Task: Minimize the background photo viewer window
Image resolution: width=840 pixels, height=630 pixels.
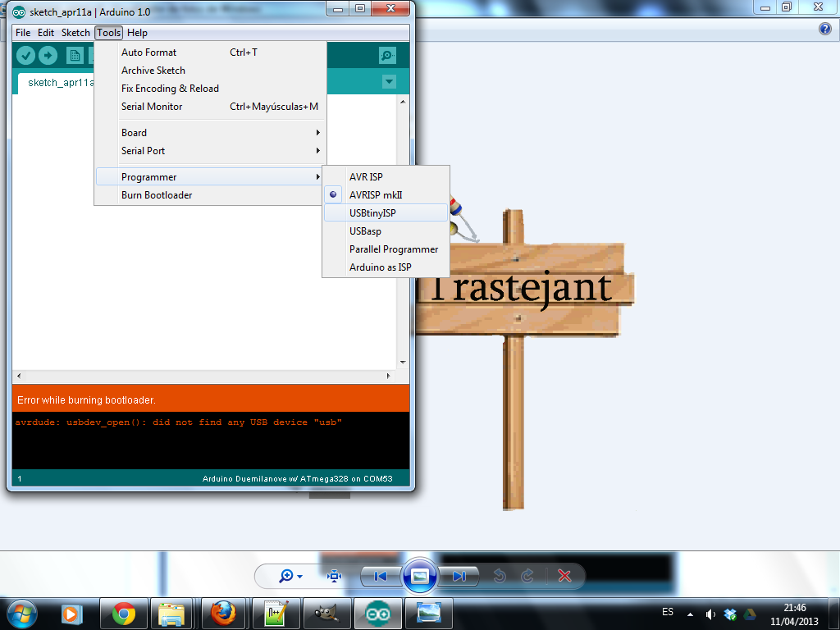Action: point(765,7)
